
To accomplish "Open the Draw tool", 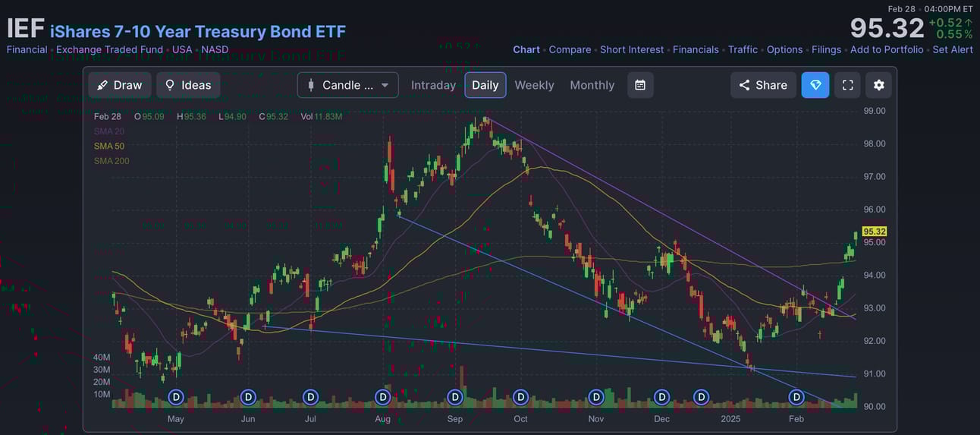I will pyautogui.click(x=120, y=85).
